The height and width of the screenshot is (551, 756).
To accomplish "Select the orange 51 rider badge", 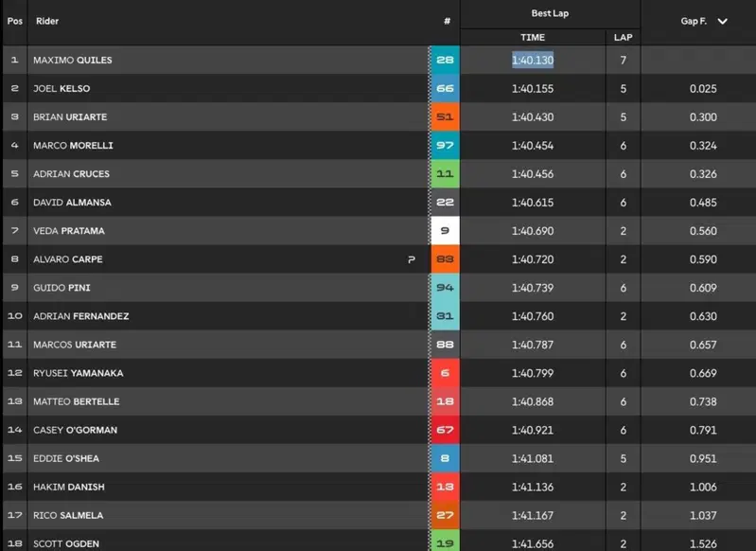I will click(x=445, y=116).
